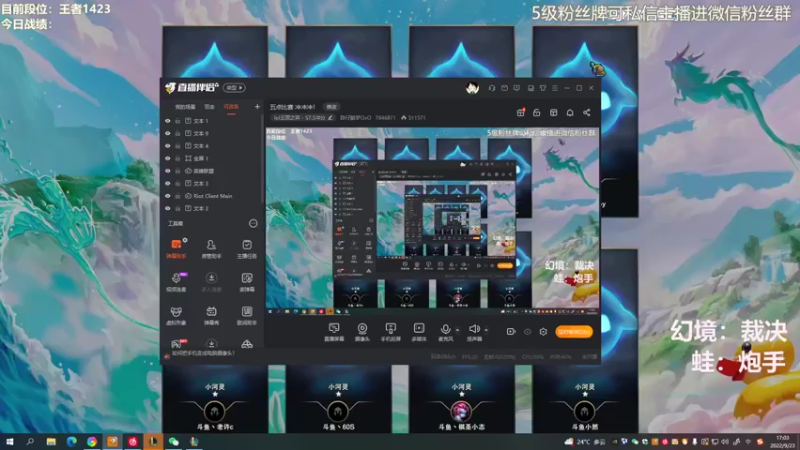Select the 全屏 1 source row
The height and width of the screenshot is (450, 800).
click(212, 158)
